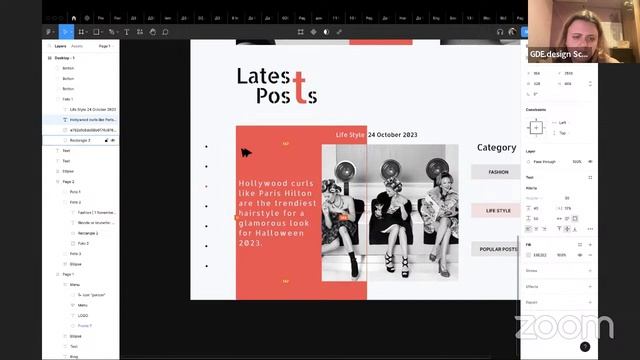Select the Text tool
The width and height of the screenshot is (640, 360).
coord(127,32)
